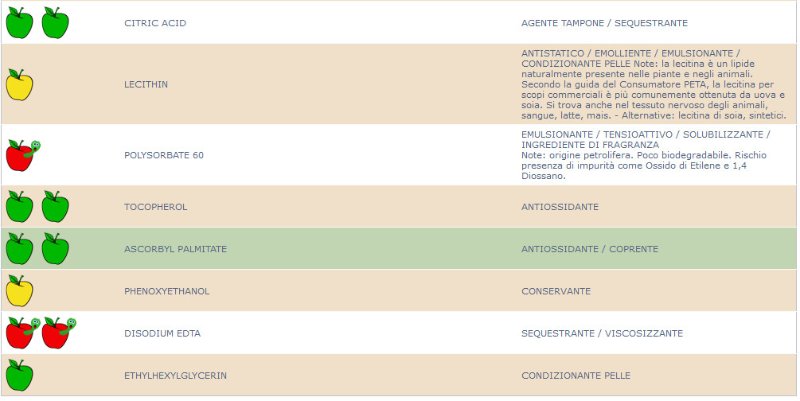Select the POLYSORBATE 60 ingredient name
800x401 pixels.
pos(164,155)
